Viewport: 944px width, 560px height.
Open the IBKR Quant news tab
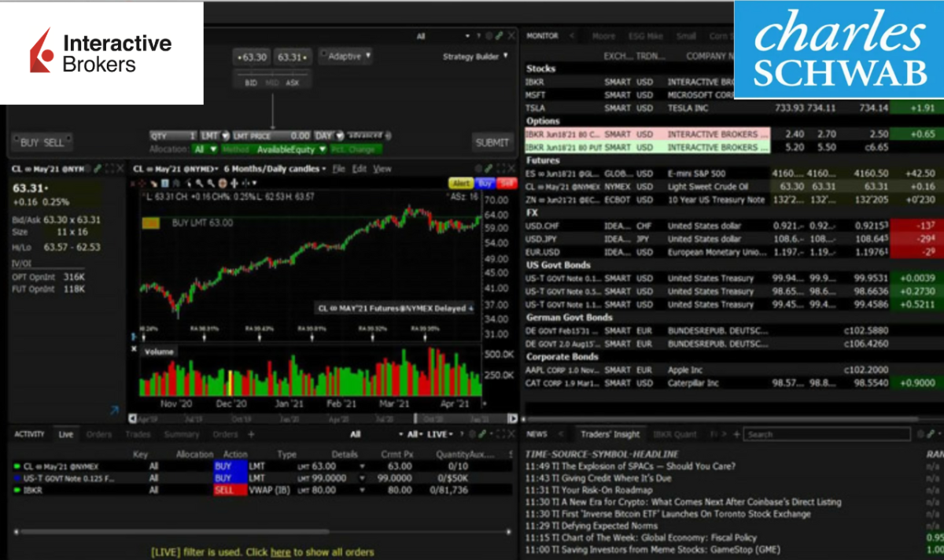(674, 434)
